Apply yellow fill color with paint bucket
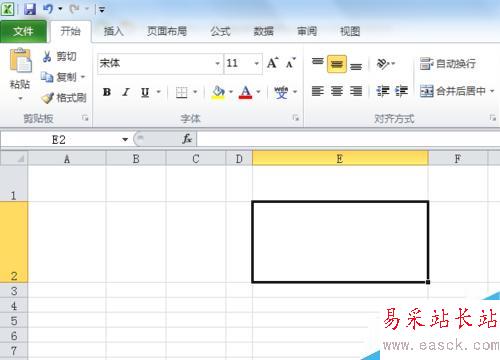The image size is (500, 360). pos(218,92)
